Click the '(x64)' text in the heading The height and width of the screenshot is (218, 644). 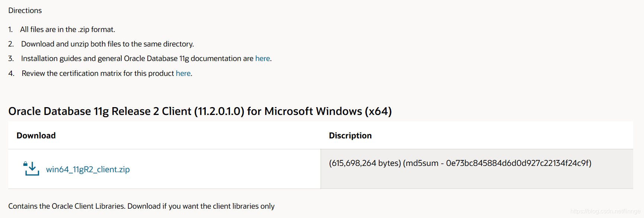(x=378, y=111)
